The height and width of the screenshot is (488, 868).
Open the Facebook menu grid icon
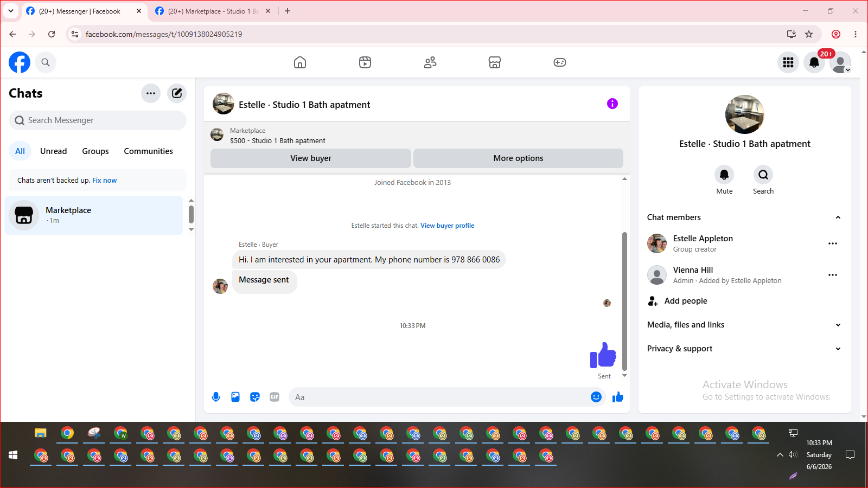[788, 62]
